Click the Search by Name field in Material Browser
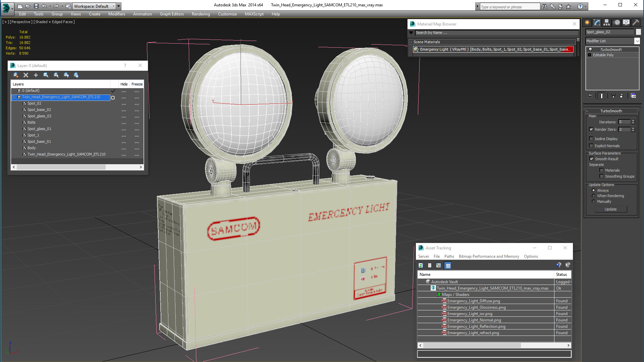 click(x=496, y=33)
